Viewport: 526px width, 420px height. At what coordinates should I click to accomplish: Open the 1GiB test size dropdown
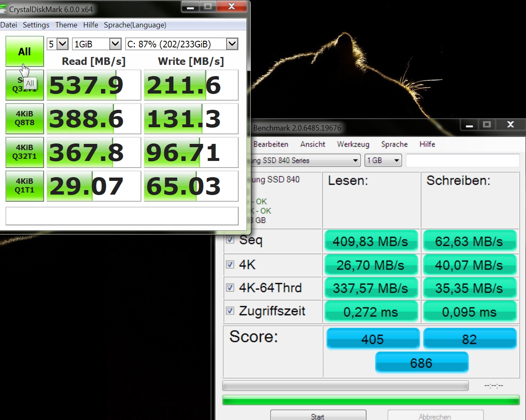point(96,44)
